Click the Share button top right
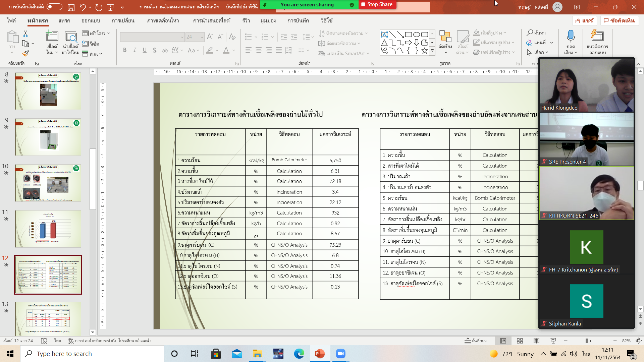This screenshot has width=644, height=362. click(584, 20)
